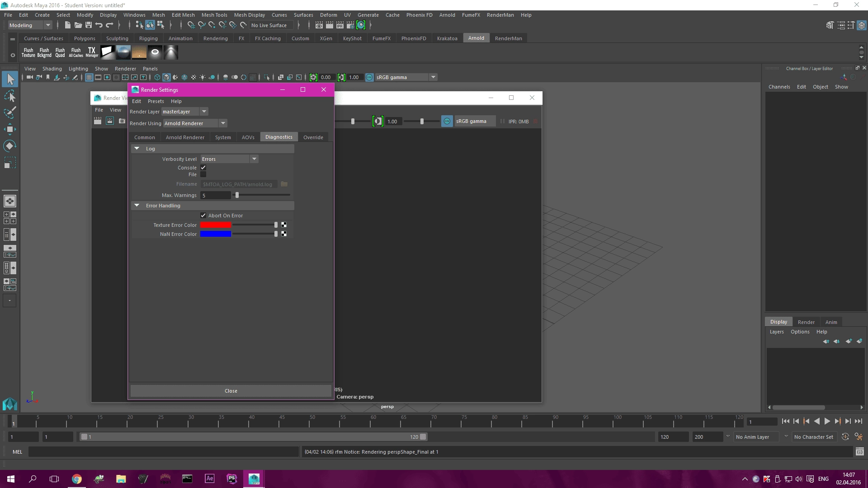Switch to single perspective view layout
The height and width of the screenshot is (488, 868).
(x=10, y=201)
